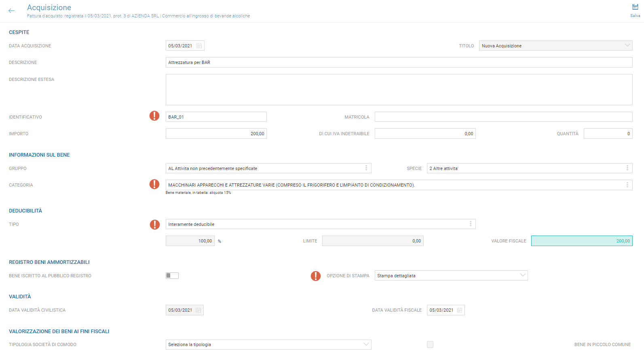Click the Tipo deducibilità field
The width and height of the screenshot is (644, 357).
(x=321, y=224)
